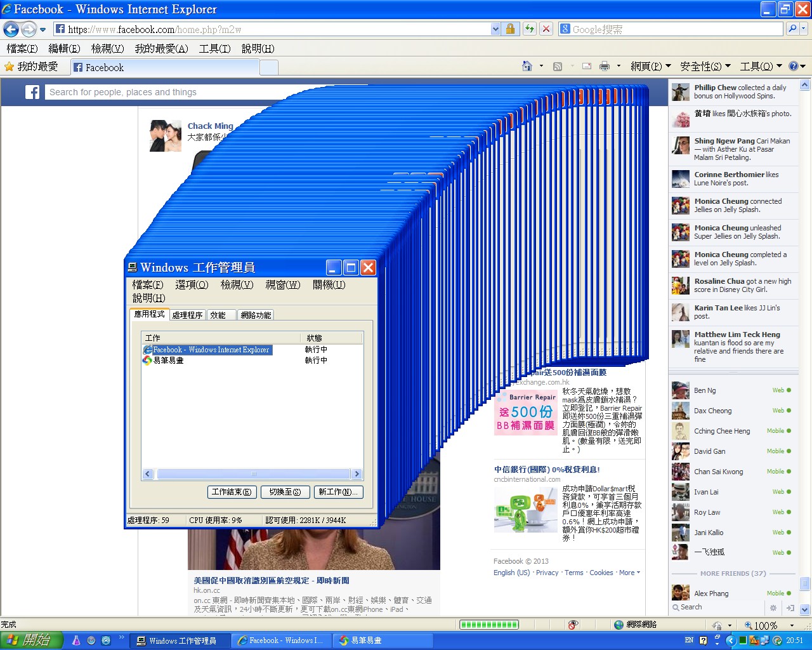The image size is (812, 650).
Task: Expand the 安全性(S) dropdown menu
Action: [705, 66]
